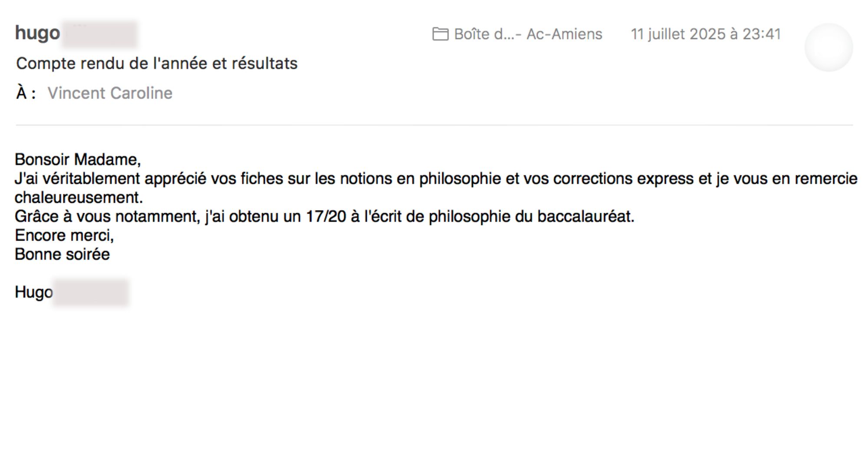The image size is (868, 469).
Task: Click the blurred surname in the signature
Action: click(91, 293)
